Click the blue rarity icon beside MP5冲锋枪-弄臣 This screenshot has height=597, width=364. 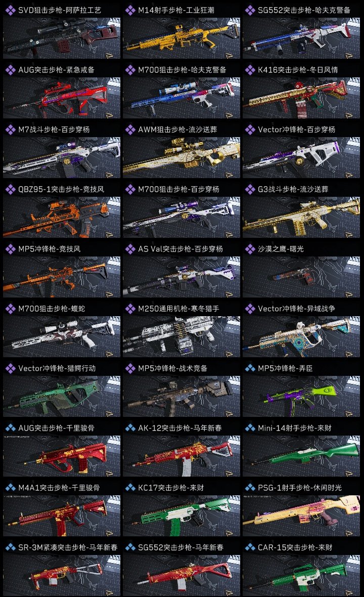(x=250, y=368)
